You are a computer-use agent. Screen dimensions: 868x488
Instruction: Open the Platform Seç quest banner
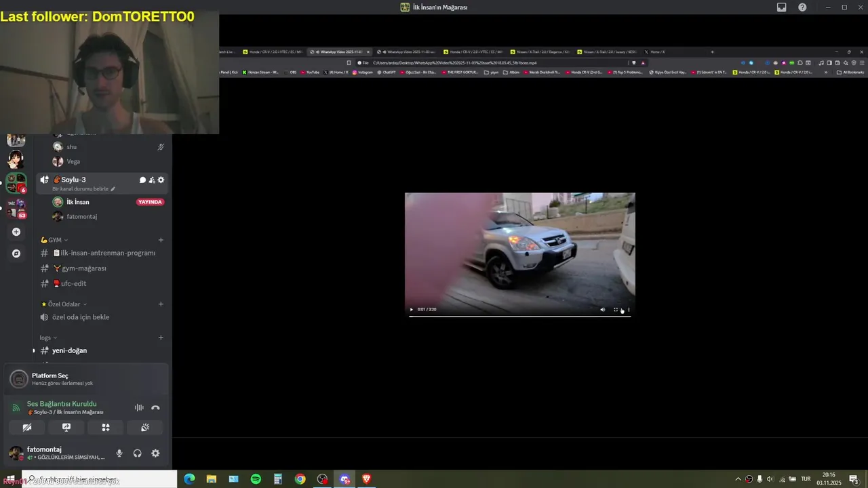(x=86, y=379)
